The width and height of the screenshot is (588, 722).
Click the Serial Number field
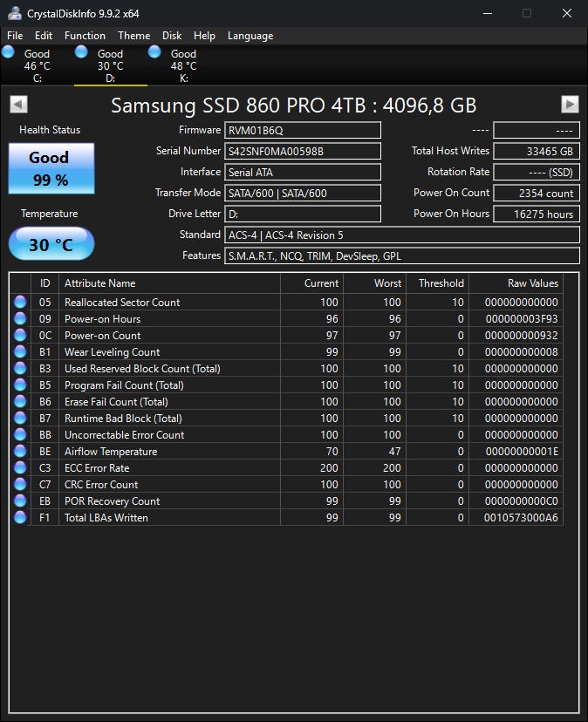[x=303, y=151]
